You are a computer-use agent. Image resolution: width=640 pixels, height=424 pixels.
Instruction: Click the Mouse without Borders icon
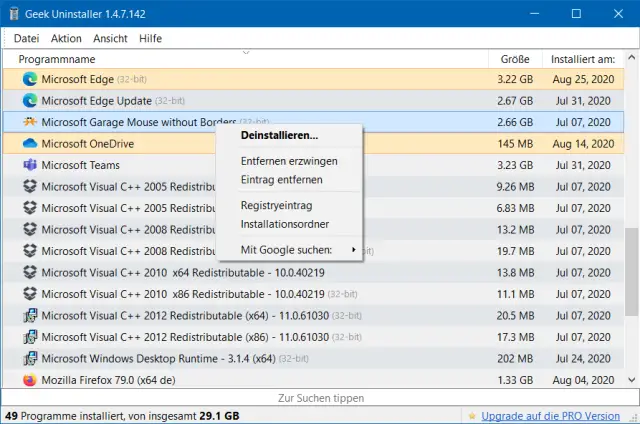pos(29,122)
